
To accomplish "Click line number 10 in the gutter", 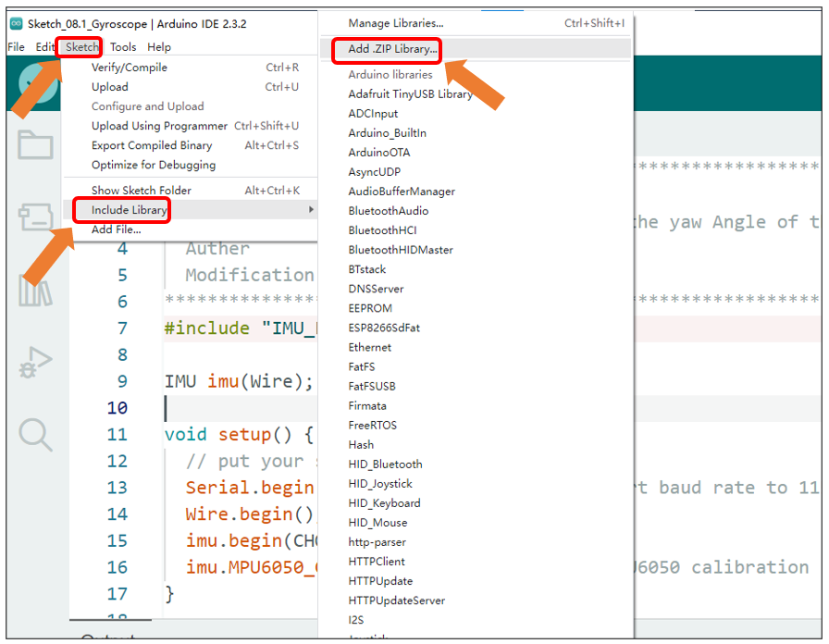I will point(117,408).
